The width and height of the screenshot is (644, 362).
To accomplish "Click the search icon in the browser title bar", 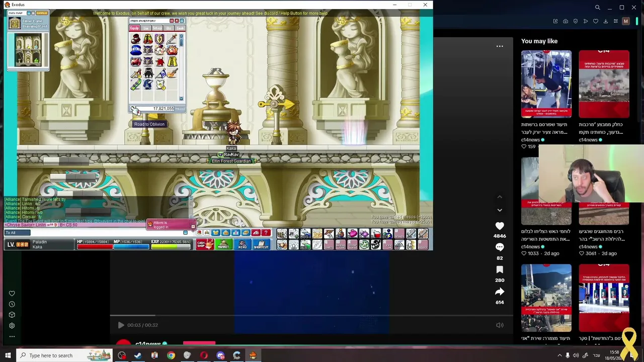I will 598,8.
